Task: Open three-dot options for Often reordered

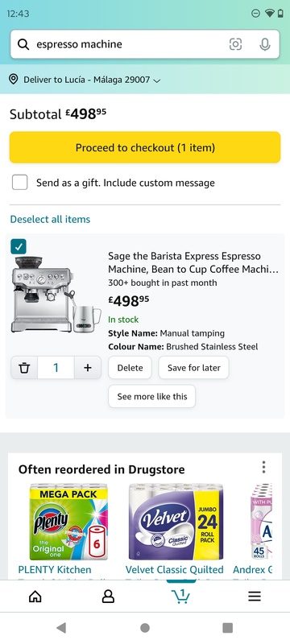Action: [x=263, y=467]
